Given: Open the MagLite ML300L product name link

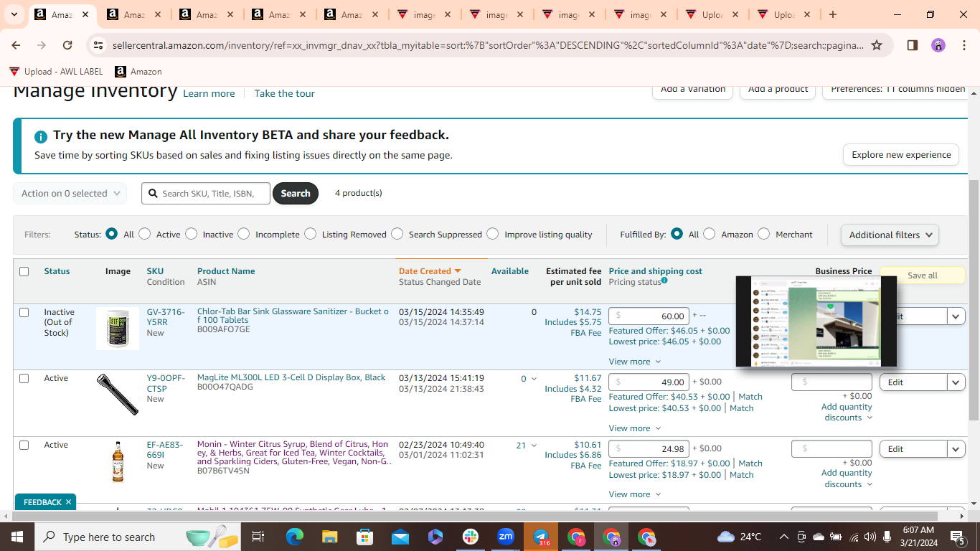Looking at the screenshot, I should pyautogui.click(x=291, y=377).
